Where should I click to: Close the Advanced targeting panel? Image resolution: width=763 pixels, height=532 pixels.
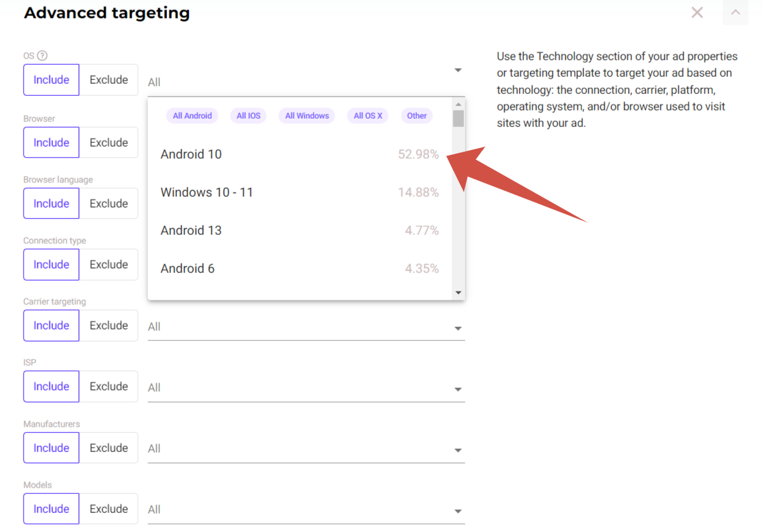697,13
